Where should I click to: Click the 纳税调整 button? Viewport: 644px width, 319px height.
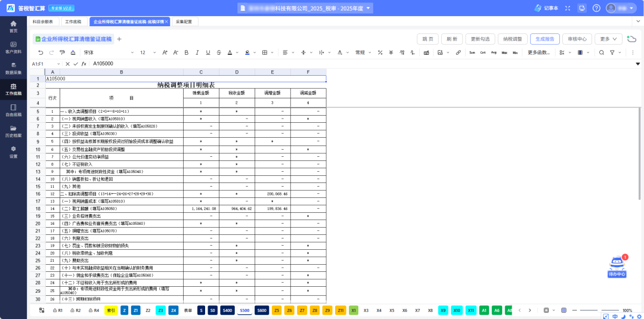513,39
